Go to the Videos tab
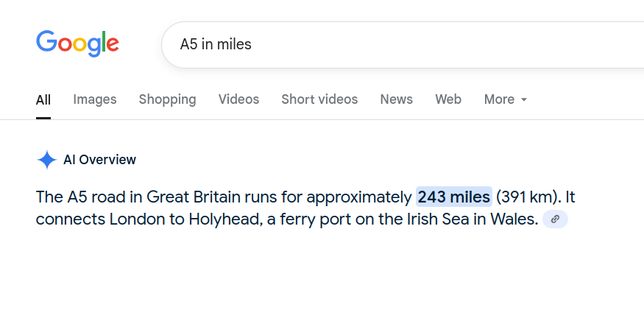 coord(238,99)
